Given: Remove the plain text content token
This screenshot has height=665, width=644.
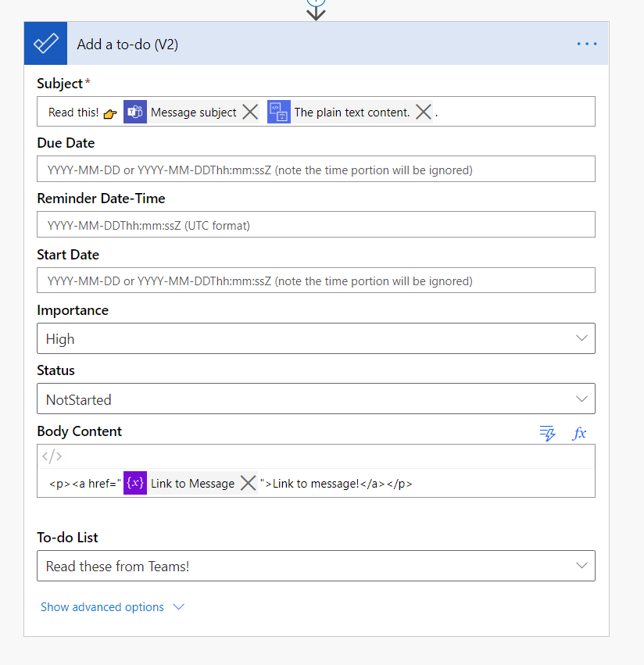Looking at the screenshot, I should (x=423, y=112).
